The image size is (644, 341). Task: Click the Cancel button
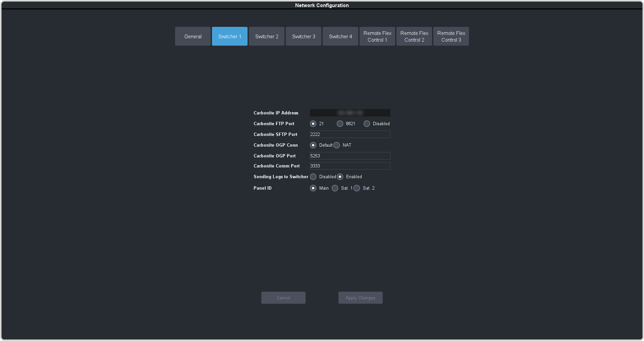click(x=283, y=298)
